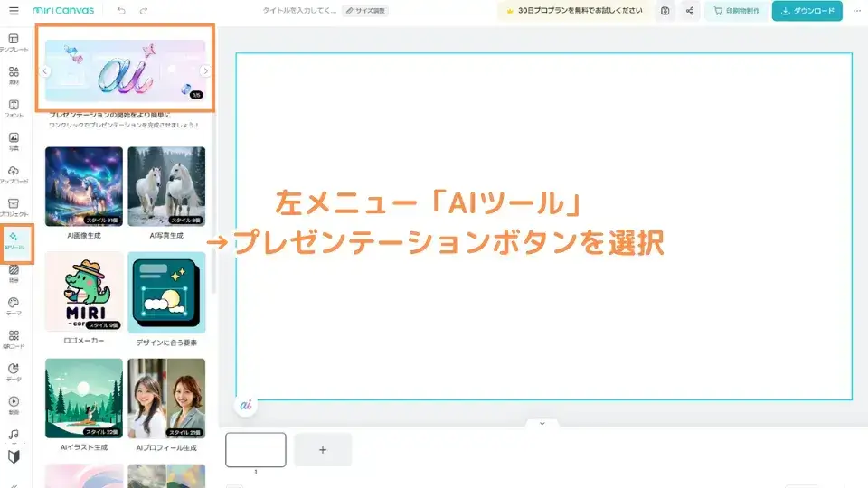The width and height of the screenshot is (868, 488).
Task: Open the ロゴメーカー tool
Action: pyautogui.click(x=84, y=292)
